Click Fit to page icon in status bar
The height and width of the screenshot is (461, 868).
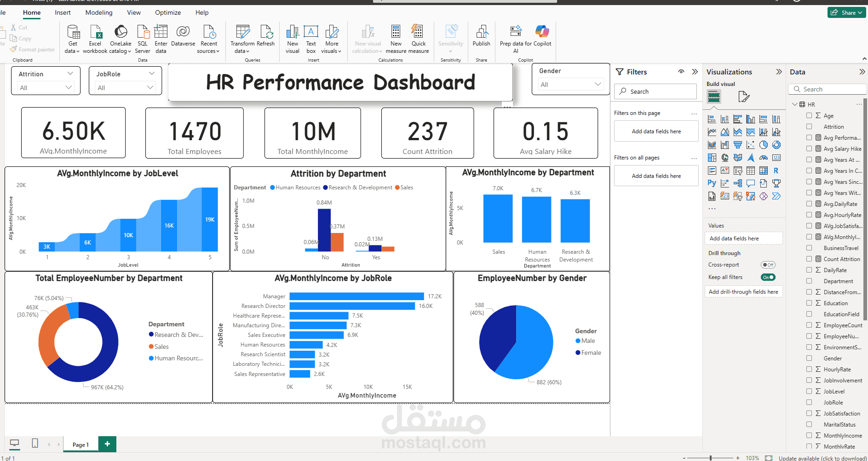(x=769, y=458)
